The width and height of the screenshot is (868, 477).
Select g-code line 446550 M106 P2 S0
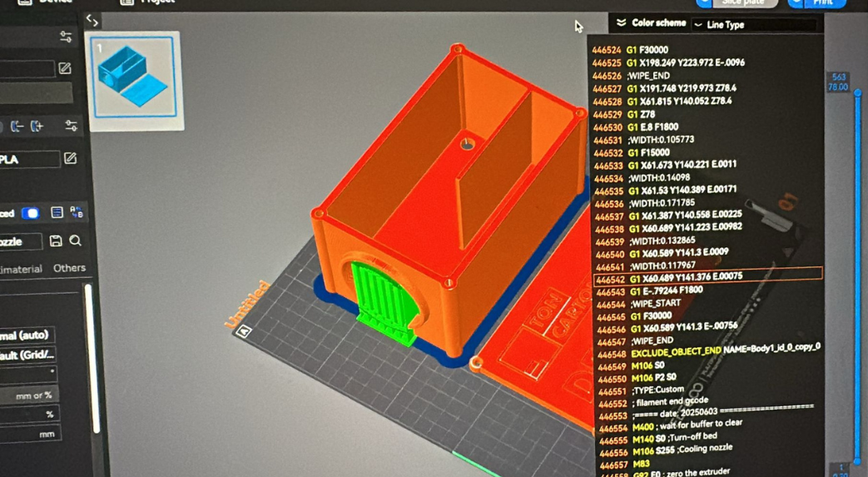coord(637,379)
